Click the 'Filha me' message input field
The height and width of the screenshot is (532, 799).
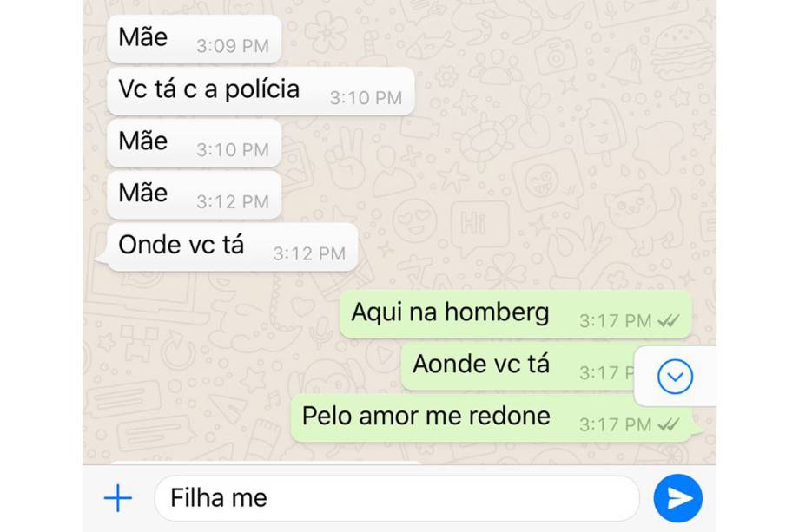tap(396, 498)
